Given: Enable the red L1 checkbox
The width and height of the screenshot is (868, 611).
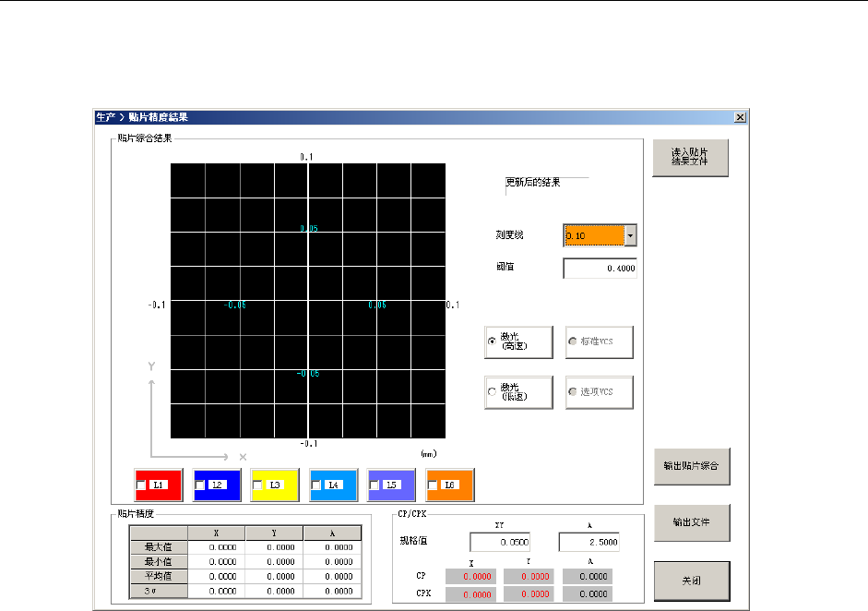Looking at the screenshot, I should pos(140,485).
